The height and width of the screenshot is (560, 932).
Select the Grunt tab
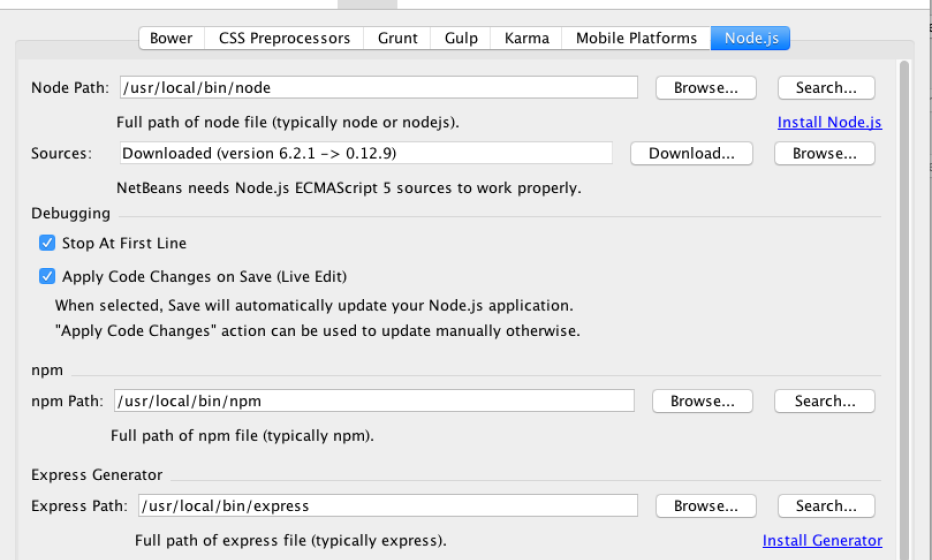pos(398,38)
